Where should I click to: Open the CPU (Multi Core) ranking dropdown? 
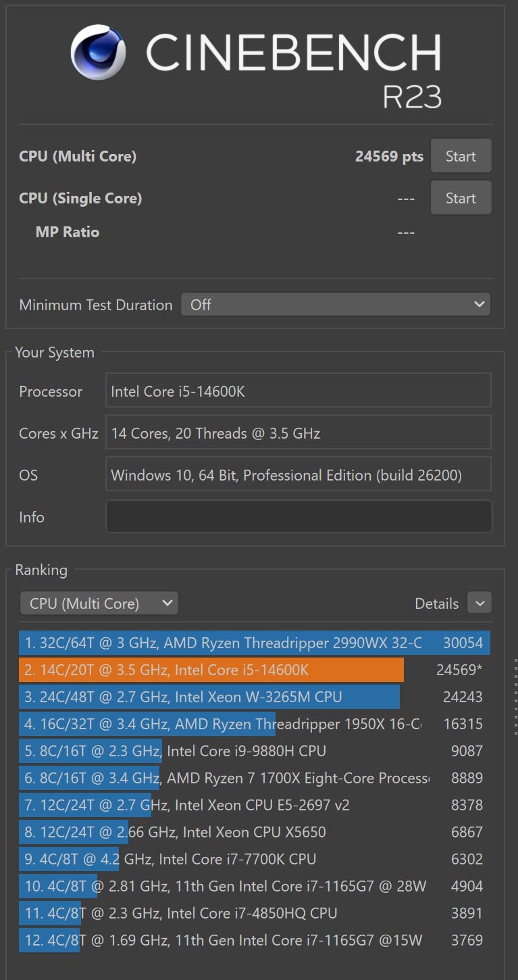99,604
